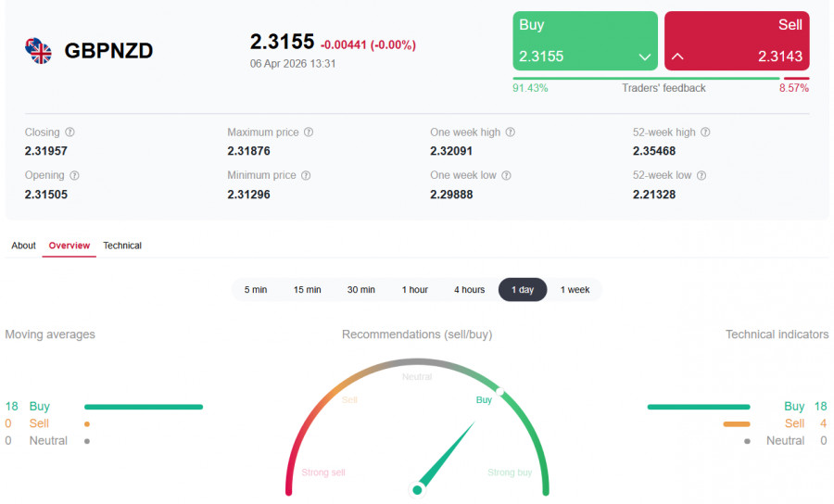This screenshot has height=504, width=834.
Task: Click the closing value 2.31957
Action: coord(45,151)
